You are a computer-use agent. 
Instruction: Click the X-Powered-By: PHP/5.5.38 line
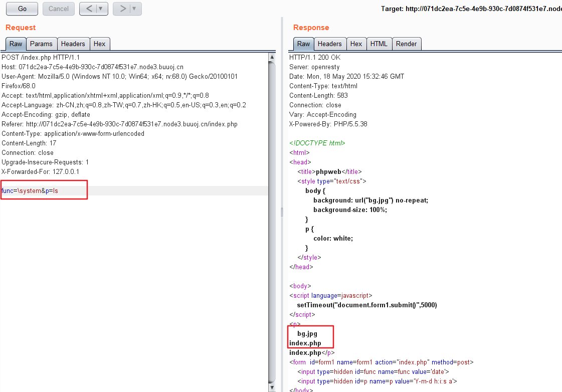[328, 124]
